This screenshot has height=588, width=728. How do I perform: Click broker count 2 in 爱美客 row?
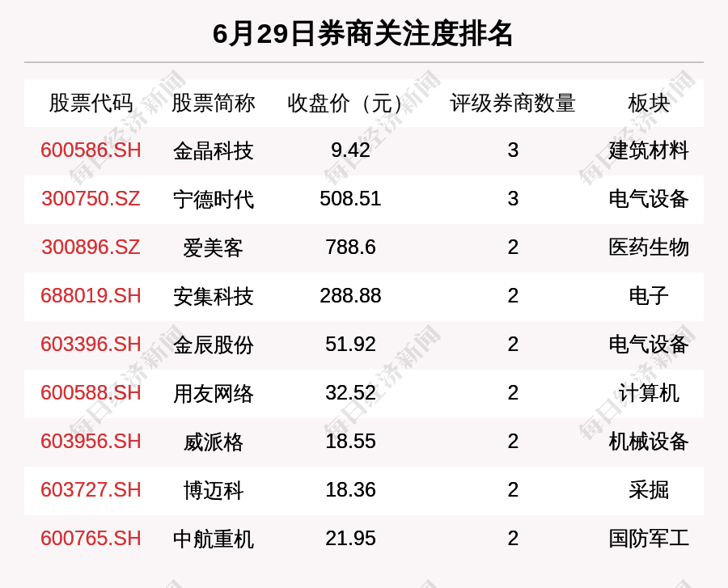click(x=513, y=247)
